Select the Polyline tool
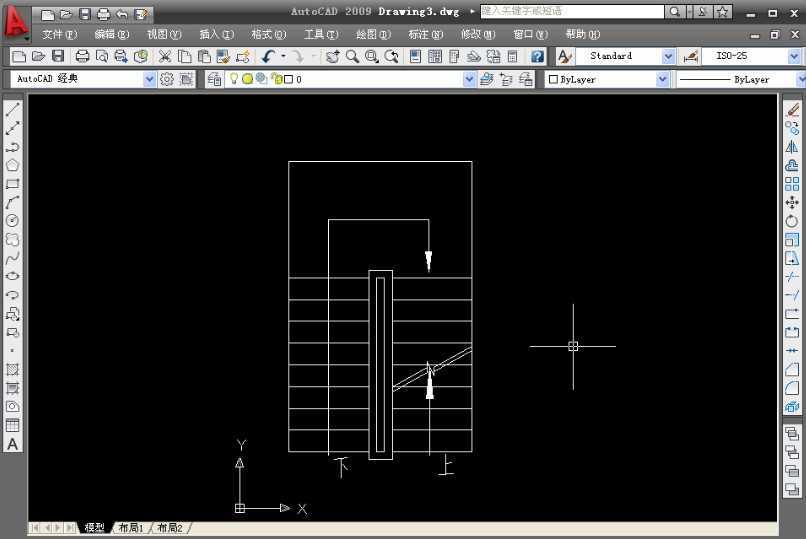The image size is (806, 539). (12, 147)
